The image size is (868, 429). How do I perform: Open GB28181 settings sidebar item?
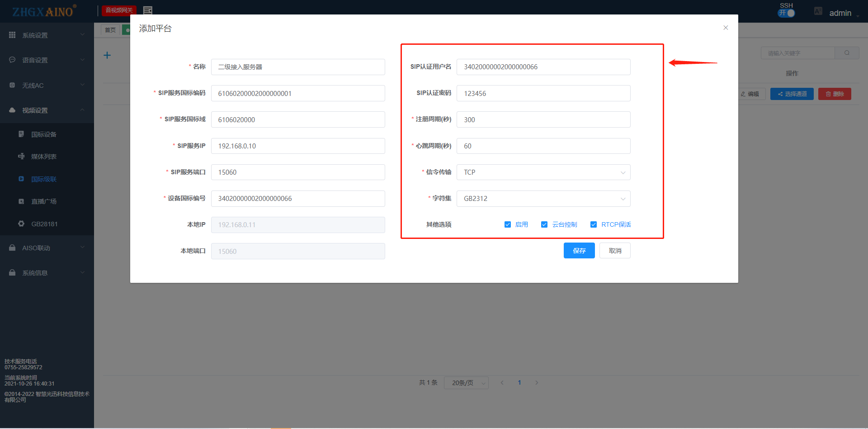coord(44,224)
